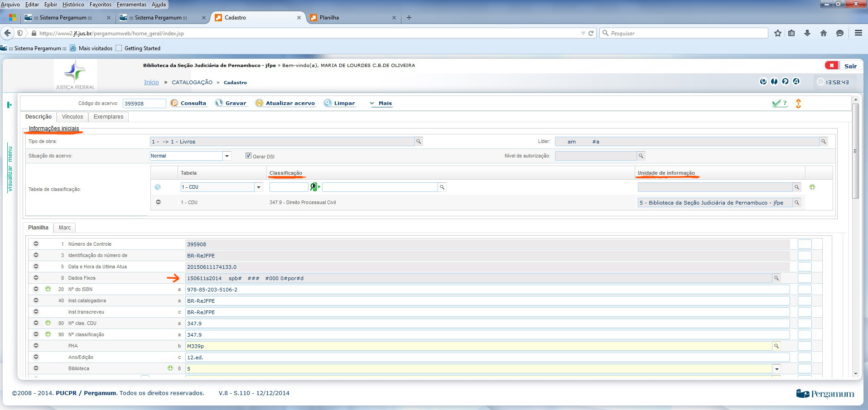
Task: Click the Limpar clear icon
Action: 328,103
